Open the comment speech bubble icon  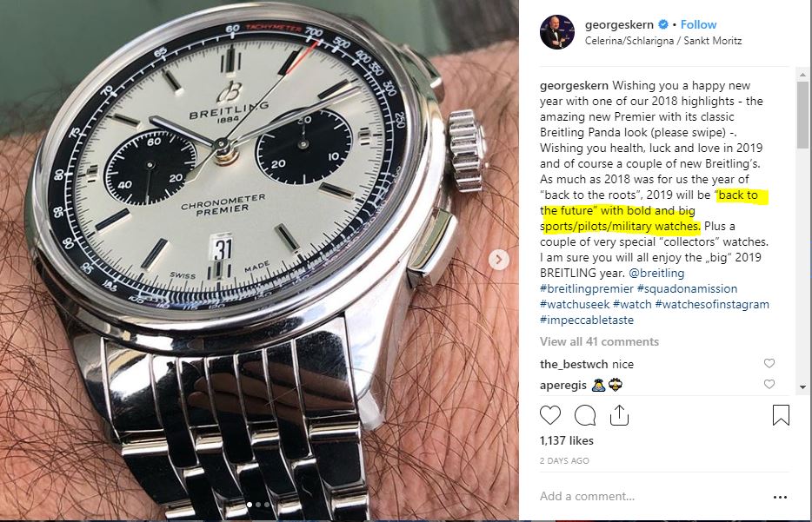tap(585, 415)
